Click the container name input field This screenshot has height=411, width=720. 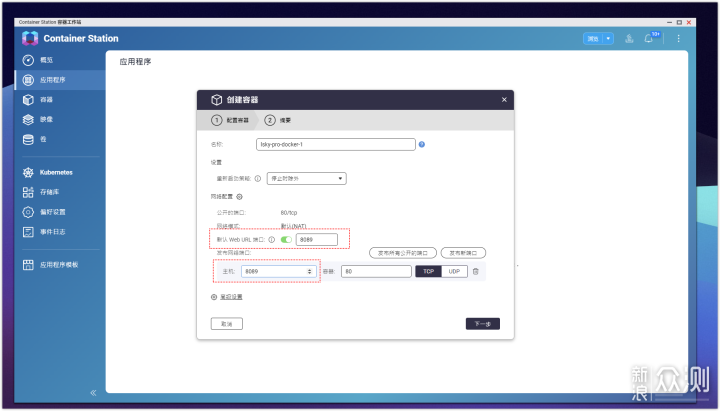[x=335, y=144]
